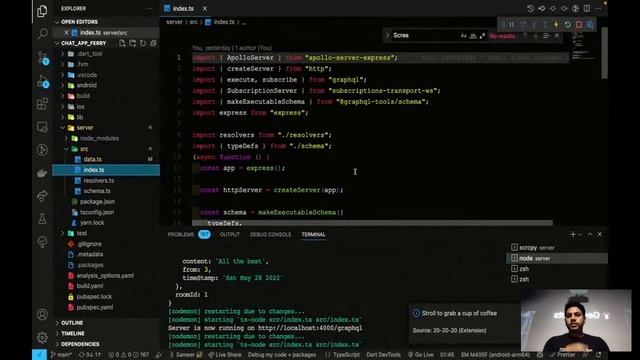
Task: Click New File icon in CHAT_APP_FERRY header
Action: (x=122, y=43)
